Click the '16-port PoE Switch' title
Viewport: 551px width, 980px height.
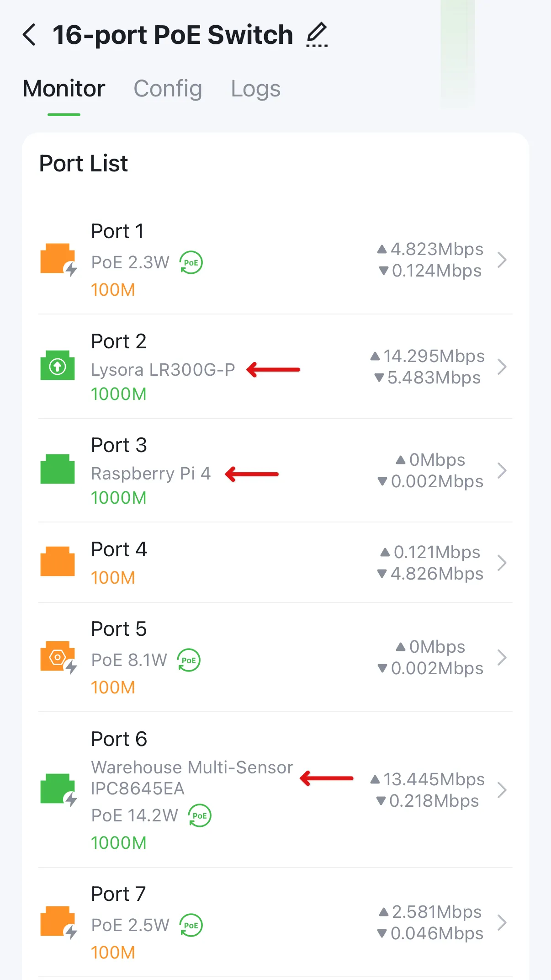[173, 35]
